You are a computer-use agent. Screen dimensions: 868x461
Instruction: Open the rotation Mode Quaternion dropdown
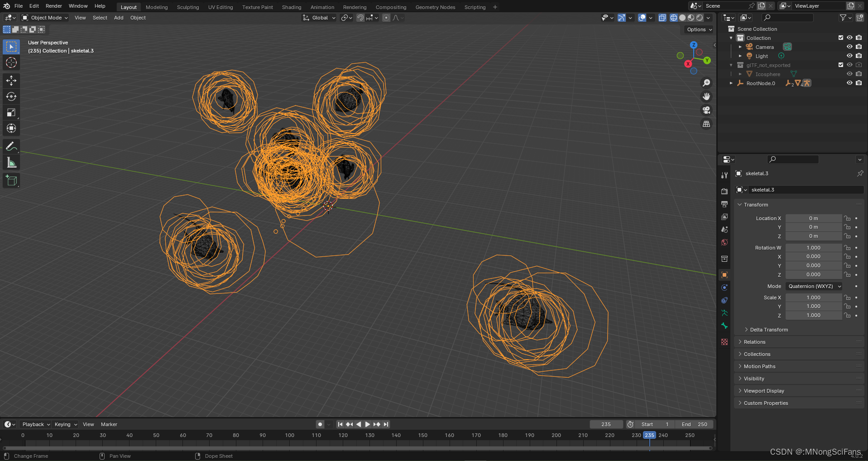(814, 286)
